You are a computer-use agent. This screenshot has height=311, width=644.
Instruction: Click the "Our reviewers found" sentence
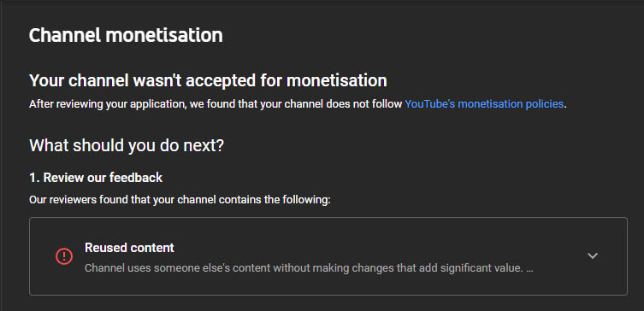pyautogui.click(x=180, y=200)
